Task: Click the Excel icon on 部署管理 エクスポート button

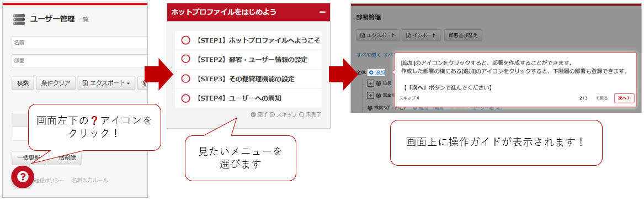Action: tap(363, 35)
